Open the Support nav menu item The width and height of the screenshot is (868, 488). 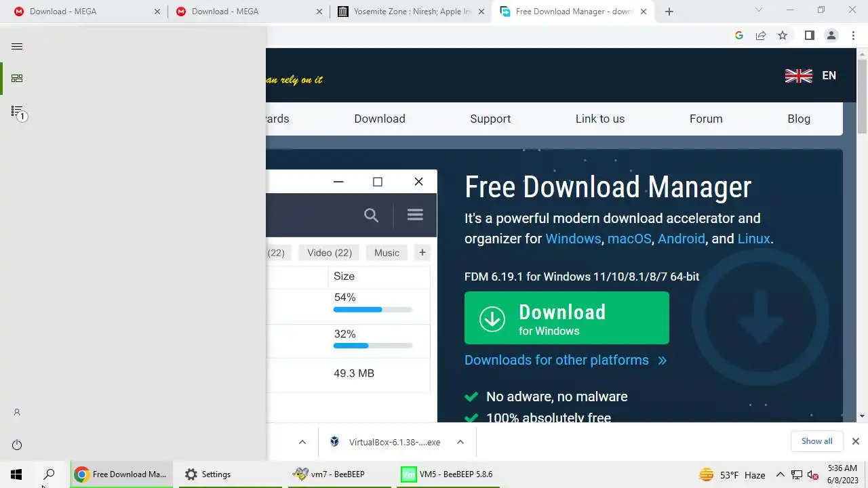490,119
